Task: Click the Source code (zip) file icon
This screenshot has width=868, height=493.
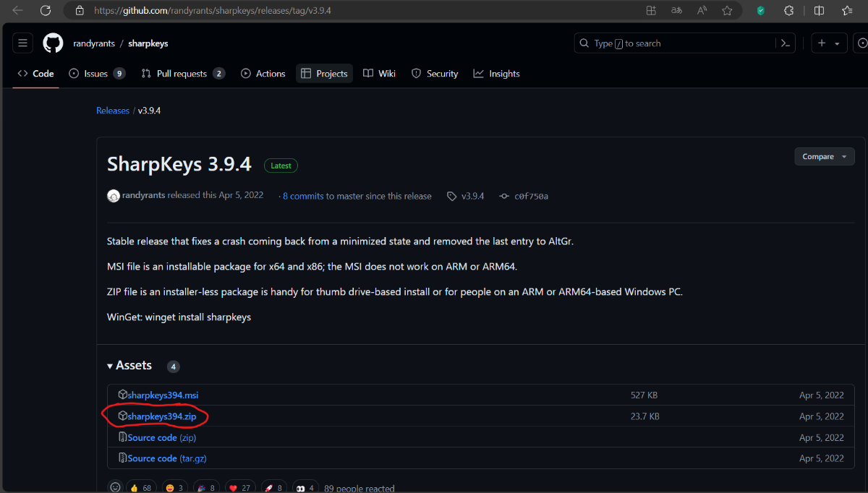Action: pyautogui.click(x=123, y=437)
